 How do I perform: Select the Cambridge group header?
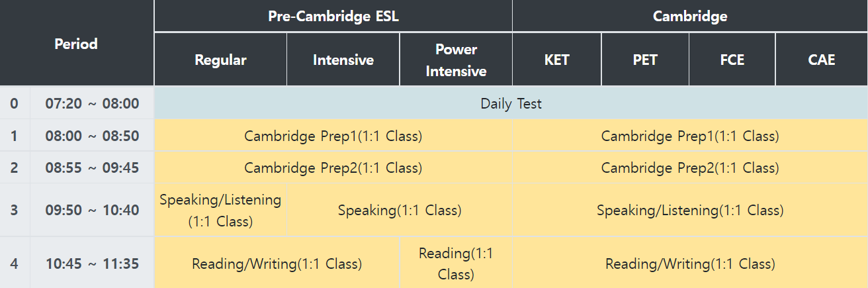(x=690, y=17)
